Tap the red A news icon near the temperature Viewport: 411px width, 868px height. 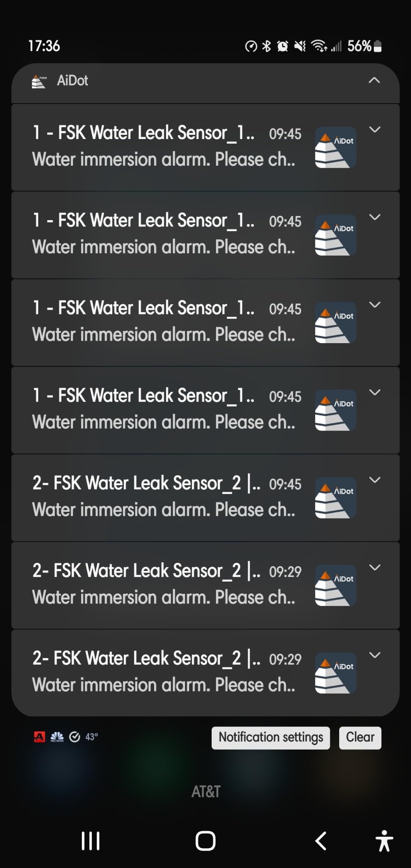pyautogui.click(x=39, y=737)
